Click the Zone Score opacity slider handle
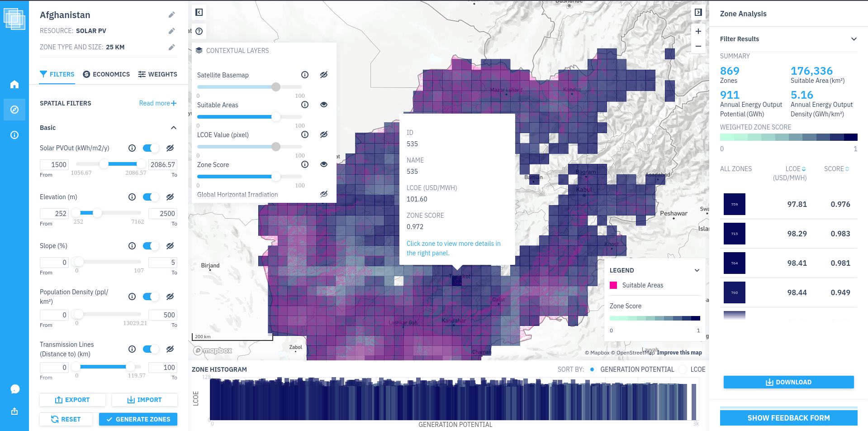 point(275,177)
